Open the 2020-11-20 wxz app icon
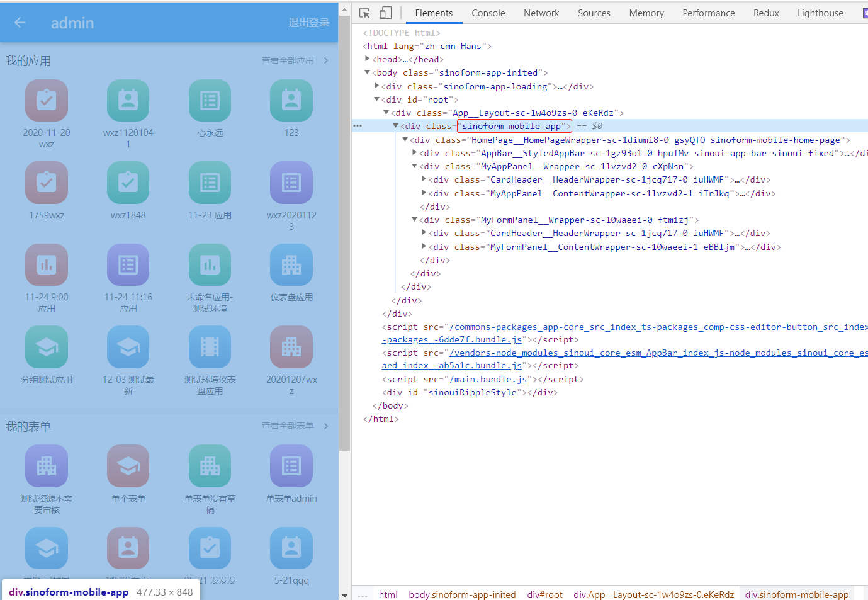The width and height of the screenshot is (868, 600). (47, 101)
